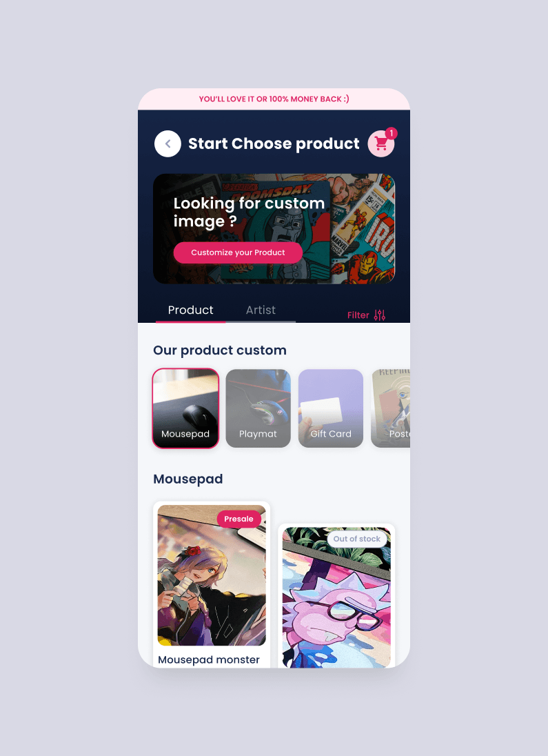
Task: Select the Product tab
Action: tap(190, 310)
